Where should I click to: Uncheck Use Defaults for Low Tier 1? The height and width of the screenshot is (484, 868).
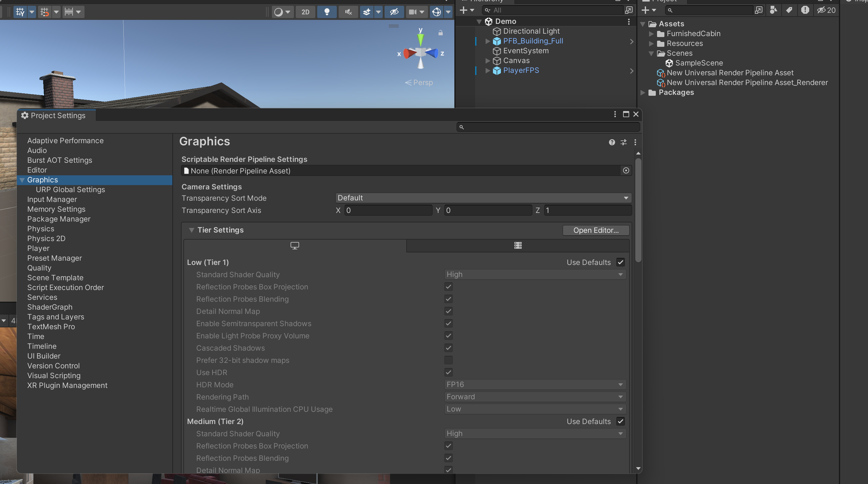[621, 262]
